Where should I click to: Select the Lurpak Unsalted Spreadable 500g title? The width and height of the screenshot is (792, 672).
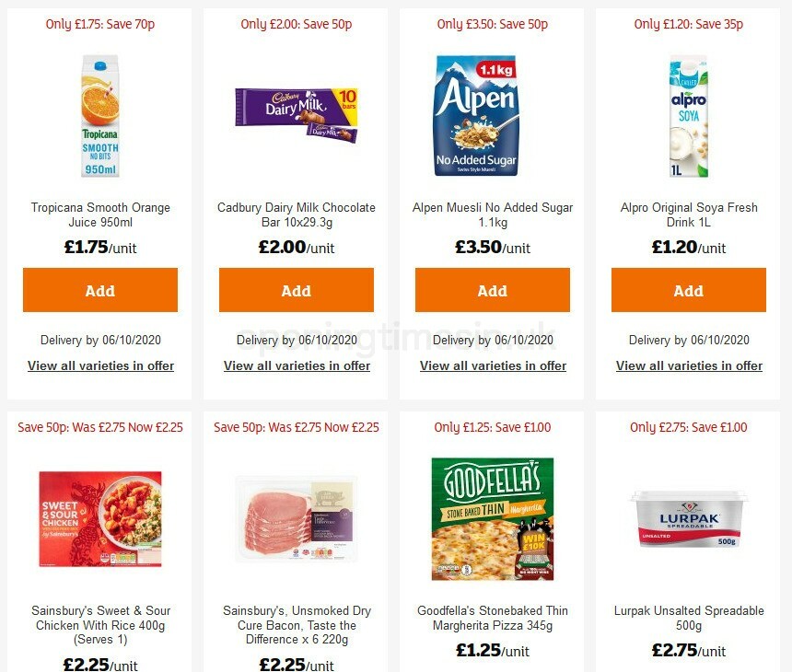(x=688, y=617)
